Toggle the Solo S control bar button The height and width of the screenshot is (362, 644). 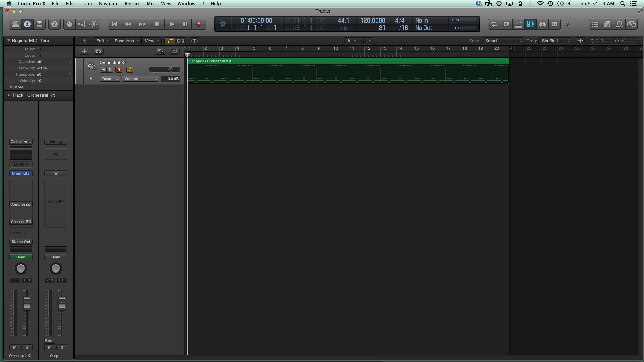coord(554,24)
